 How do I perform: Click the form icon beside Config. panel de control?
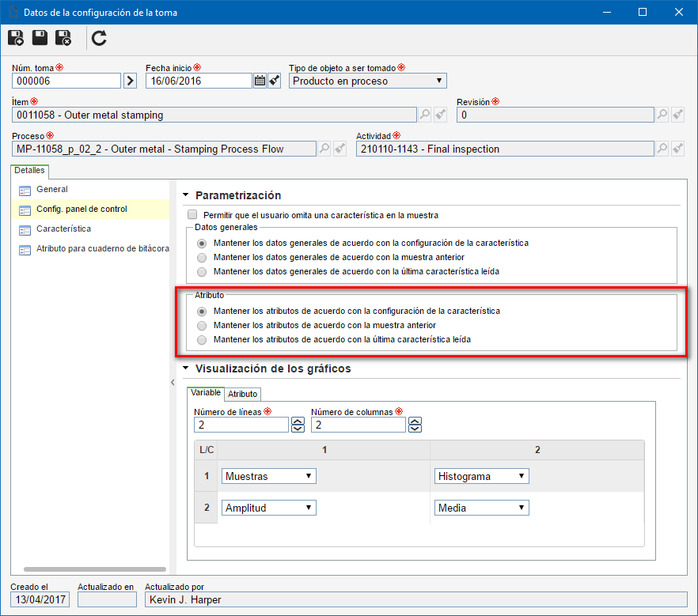coord(25,210)
